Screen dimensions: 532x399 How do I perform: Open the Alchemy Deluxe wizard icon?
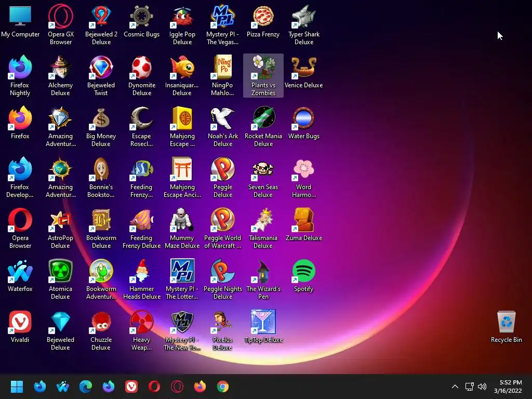[60, 75]
